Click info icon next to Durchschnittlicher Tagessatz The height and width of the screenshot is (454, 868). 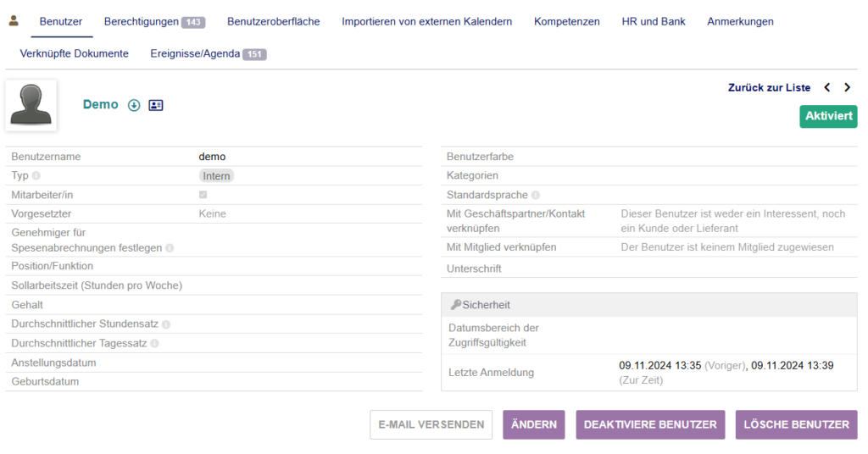(154, 344)
